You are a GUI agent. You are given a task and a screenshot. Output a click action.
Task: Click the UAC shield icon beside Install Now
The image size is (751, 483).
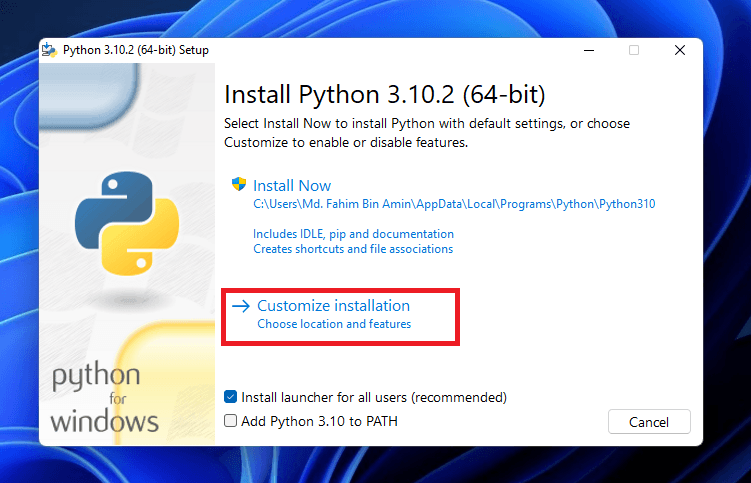[x=239, y=184]
